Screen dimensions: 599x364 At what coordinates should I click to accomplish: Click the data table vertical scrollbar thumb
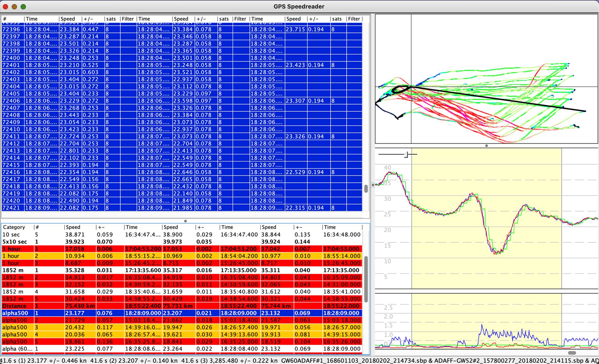click(x=366, y=188)
